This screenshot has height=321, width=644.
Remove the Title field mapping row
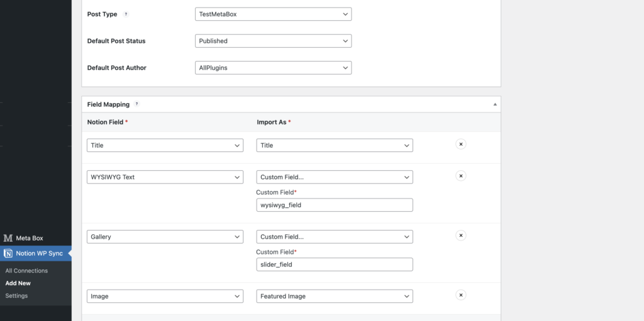461,144
